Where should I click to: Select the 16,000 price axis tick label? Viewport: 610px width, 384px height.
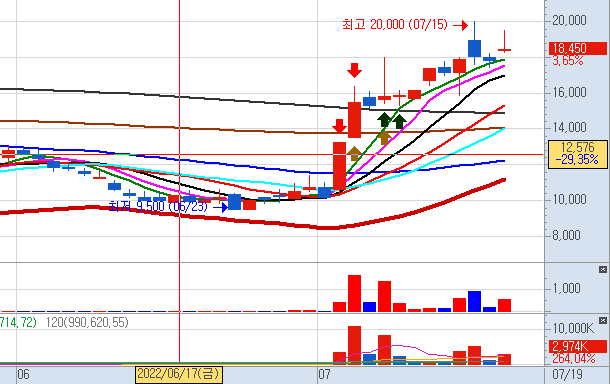click(569, 93)
